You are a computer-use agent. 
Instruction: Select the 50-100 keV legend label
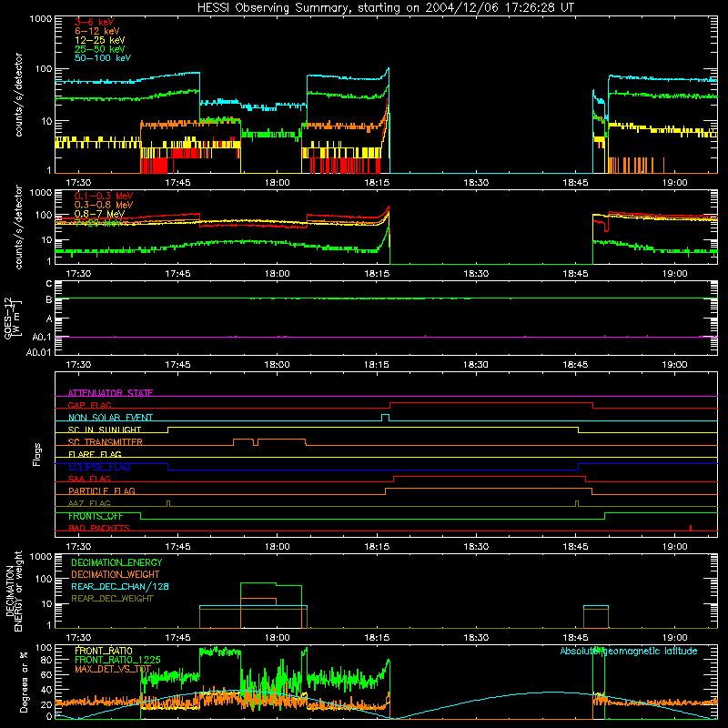[x=103, y=57]
